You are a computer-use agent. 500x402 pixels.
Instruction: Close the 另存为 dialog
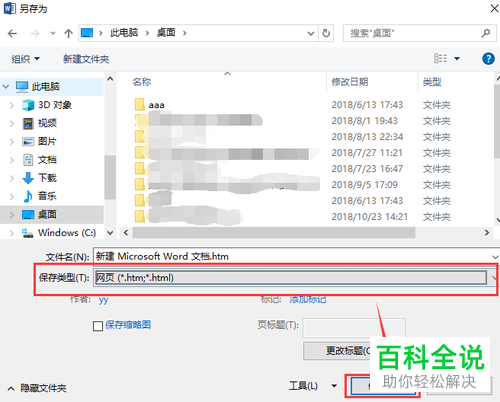pos(494,8)
